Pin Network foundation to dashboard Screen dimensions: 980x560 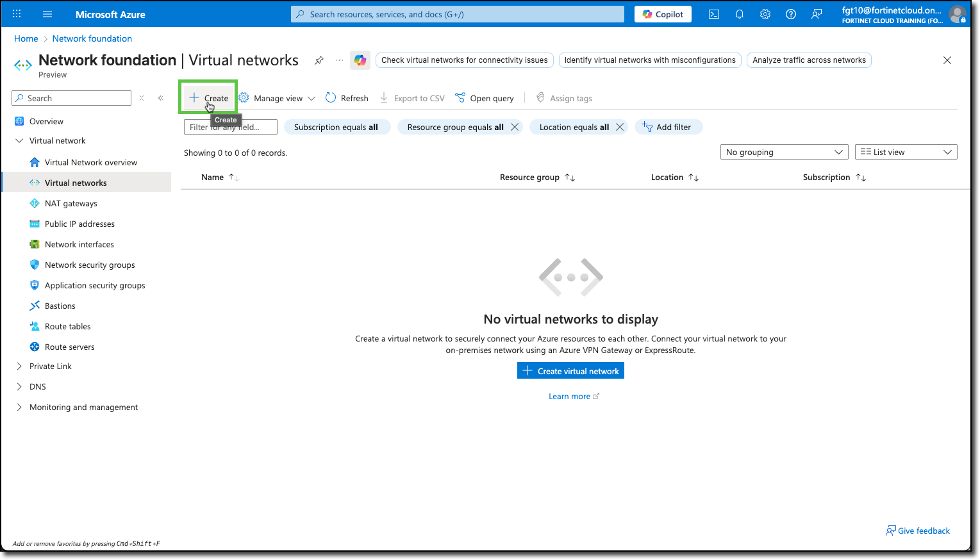point(319,60)
